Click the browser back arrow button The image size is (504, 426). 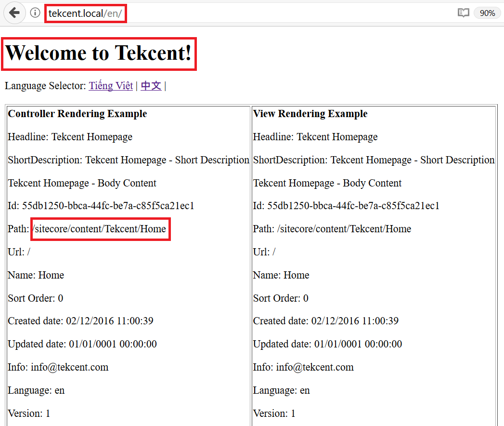click(x=14, y=13)
